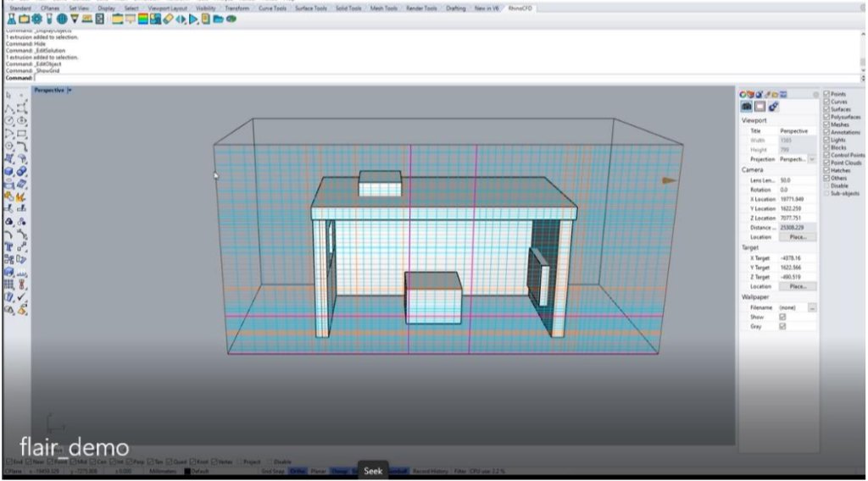
Task: Toggle the Point Clouds filter checkbox
Action: 826,163
